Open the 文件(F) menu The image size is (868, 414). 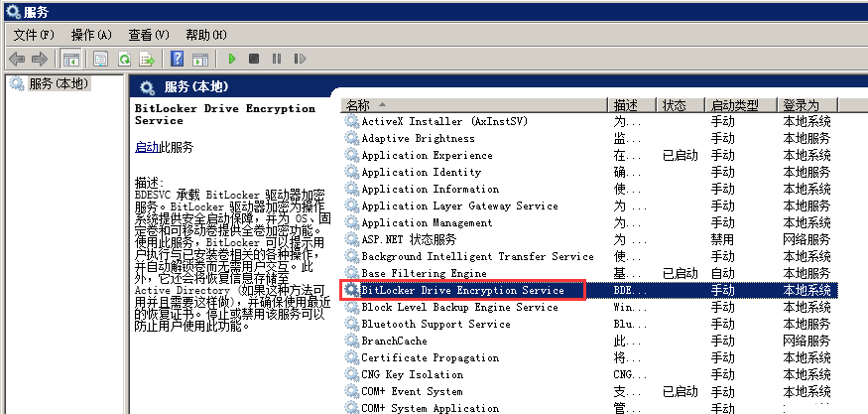[x=34, y=35]
